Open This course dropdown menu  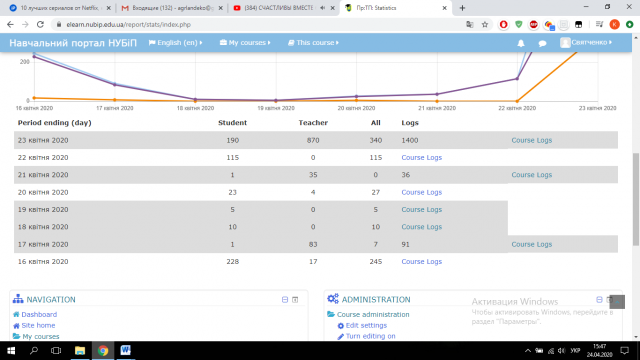tap(313, 42)
